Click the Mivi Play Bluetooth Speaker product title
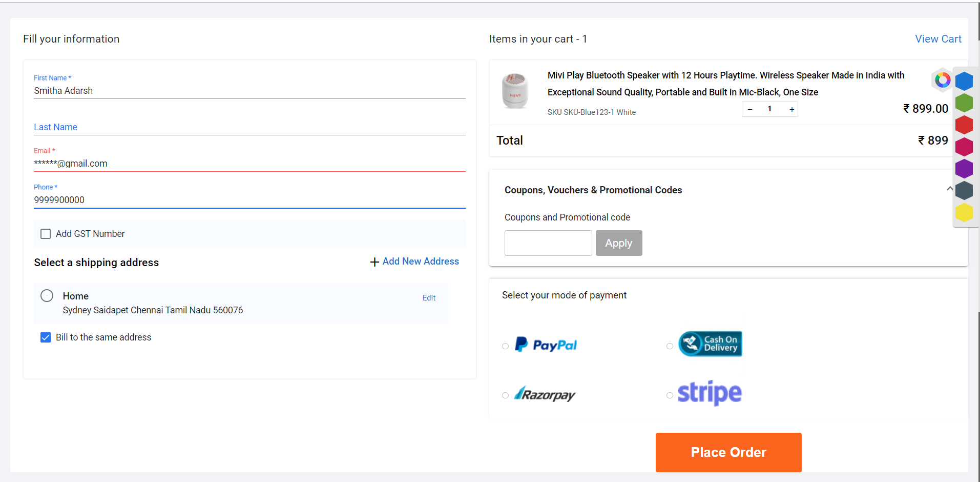This screenshot has height=482, width=980. click(x=726, y=84)
